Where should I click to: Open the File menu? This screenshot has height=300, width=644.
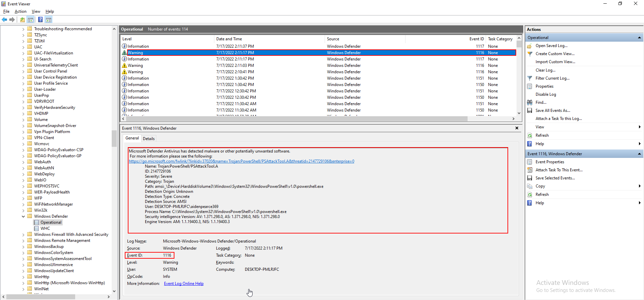(6, 11)
